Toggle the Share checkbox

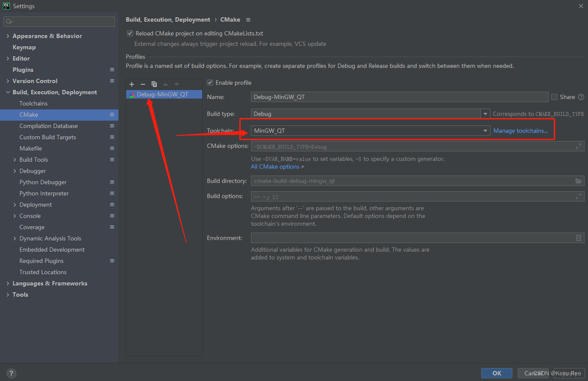click(554, 97)
